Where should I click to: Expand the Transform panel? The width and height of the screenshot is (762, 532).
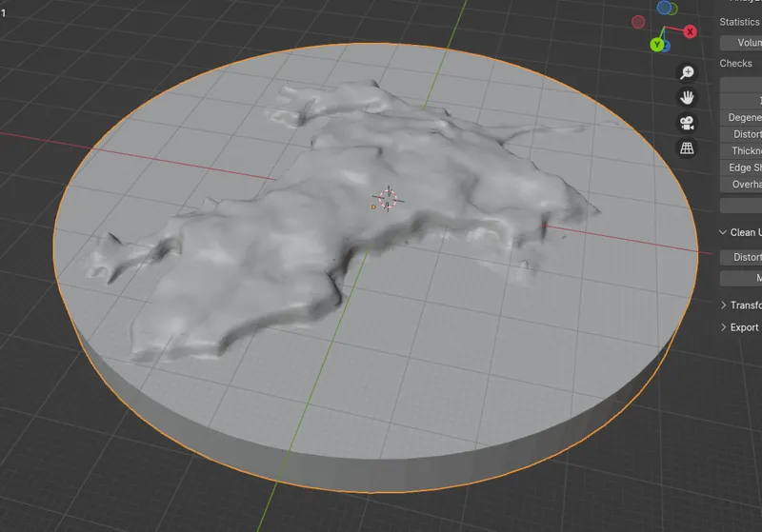pos(740,305)
